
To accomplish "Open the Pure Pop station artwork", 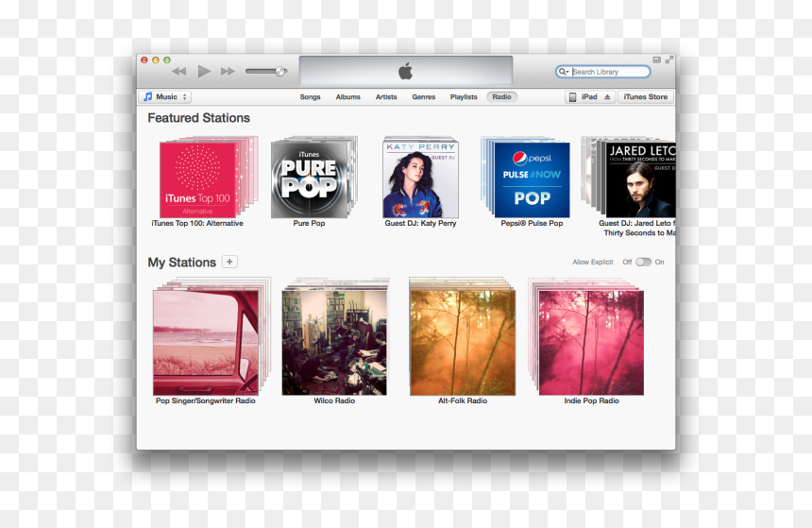I will 309,179.
